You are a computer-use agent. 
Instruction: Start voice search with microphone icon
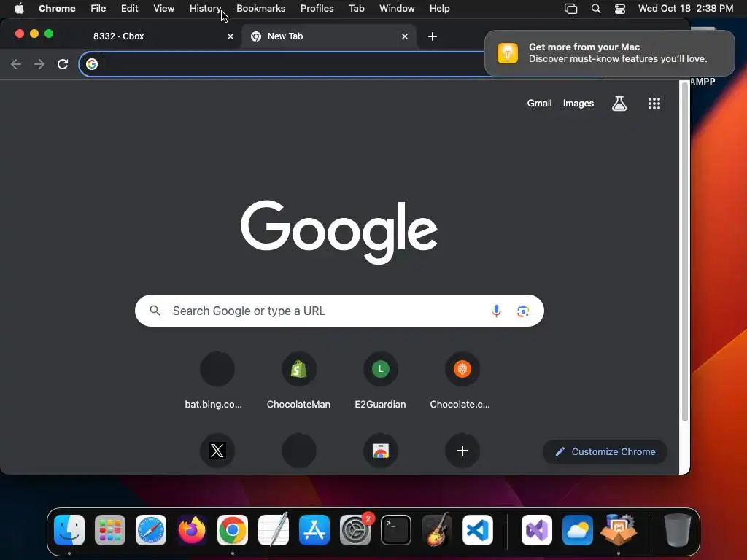pos(496,311)
